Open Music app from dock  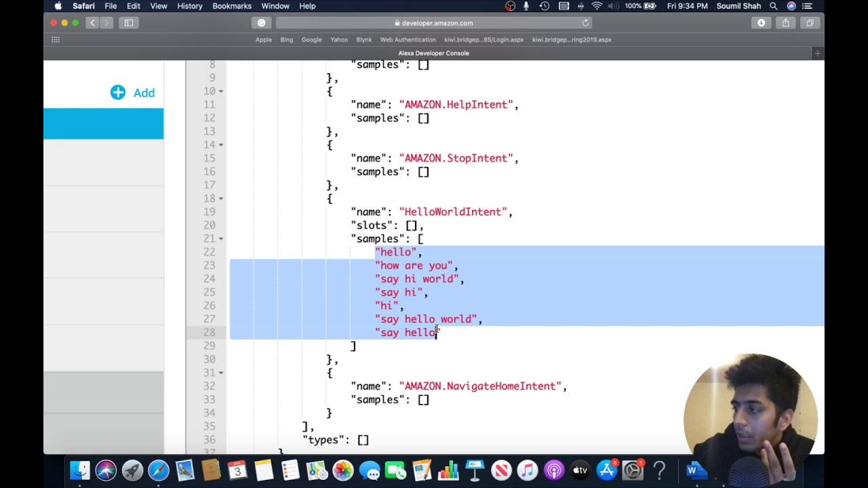(528, 470)
